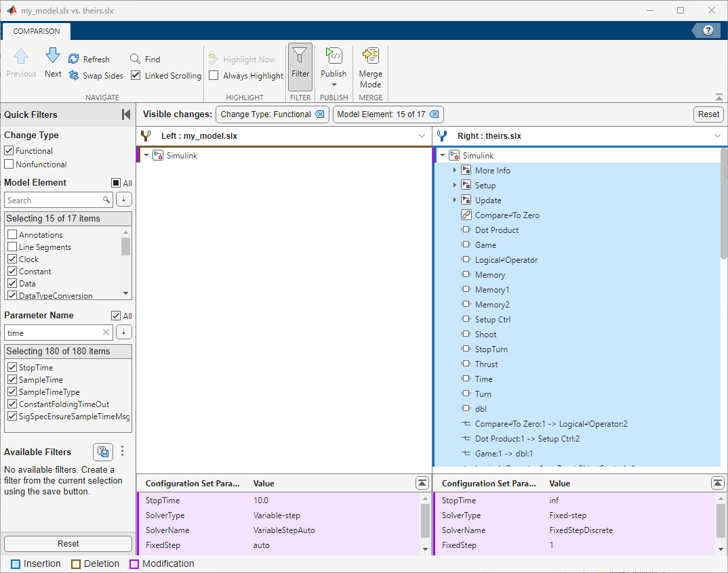Click the save filter icon near Available Filters
The image size is (728, 573).
coord(103,451)
